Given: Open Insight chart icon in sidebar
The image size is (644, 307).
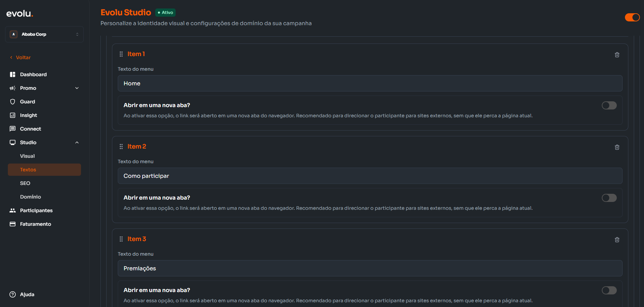Looking at the screenshot, I should 13,115.
